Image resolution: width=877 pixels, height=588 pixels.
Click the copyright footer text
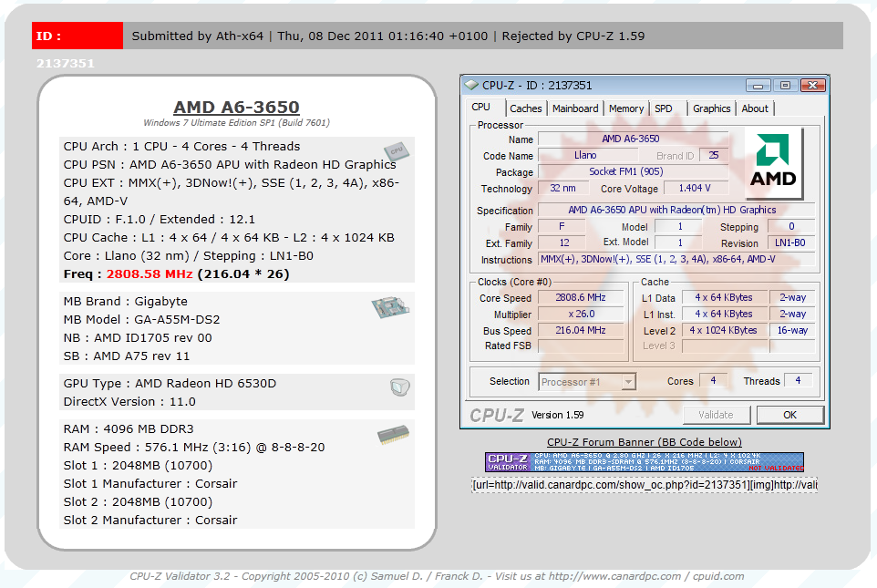click(x=437, y=576)
